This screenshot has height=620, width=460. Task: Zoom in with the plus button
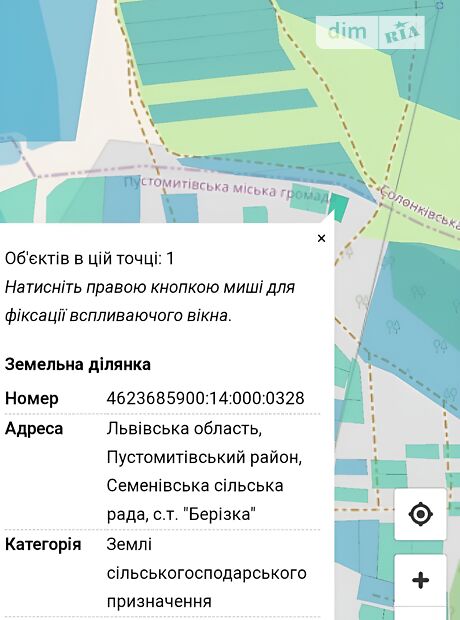420,580
